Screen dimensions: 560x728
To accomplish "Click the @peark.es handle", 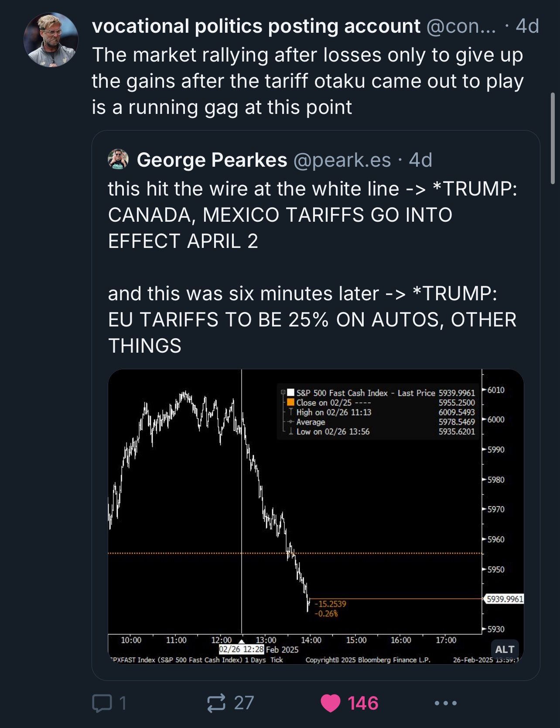I will tap(342, 160).
